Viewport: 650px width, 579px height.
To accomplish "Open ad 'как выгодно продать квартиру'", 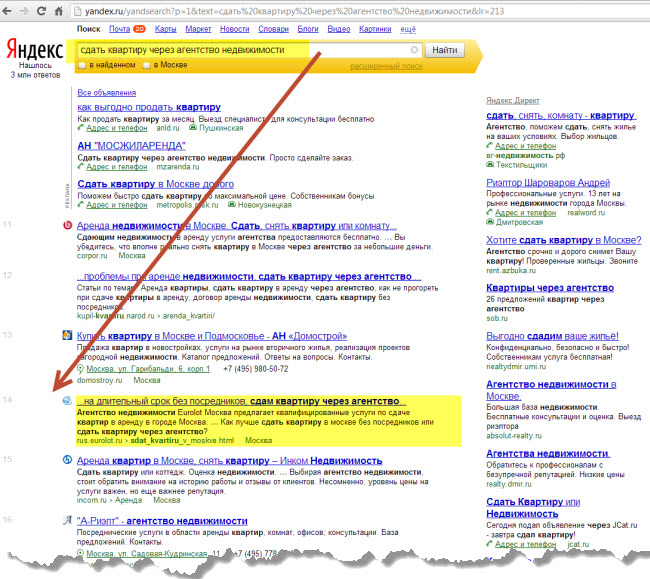I will pyautogui.click(x=149, y=107).
